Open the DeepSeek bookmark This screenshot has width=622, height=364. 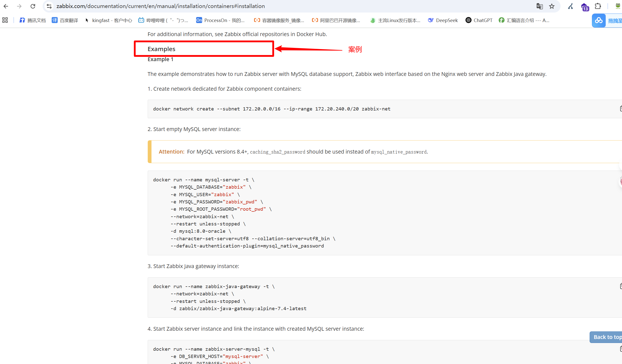[443, 20]
